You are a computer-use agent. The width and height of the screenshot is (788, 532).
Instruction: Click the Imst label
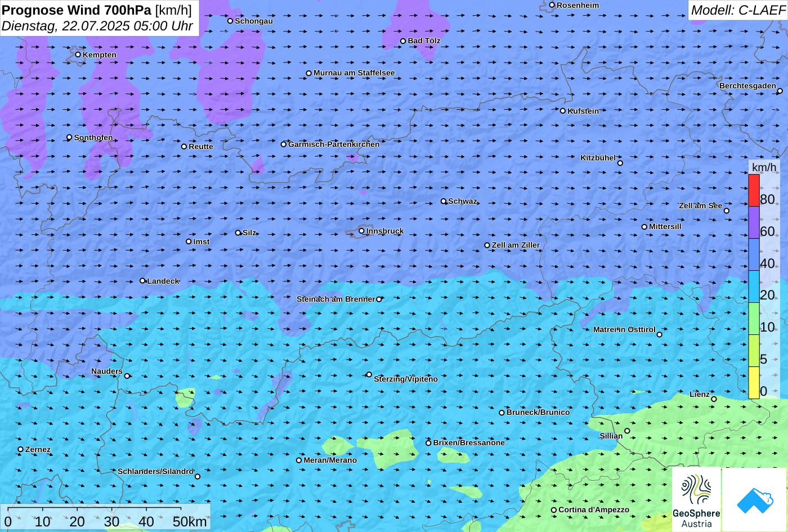click(202, 242)
